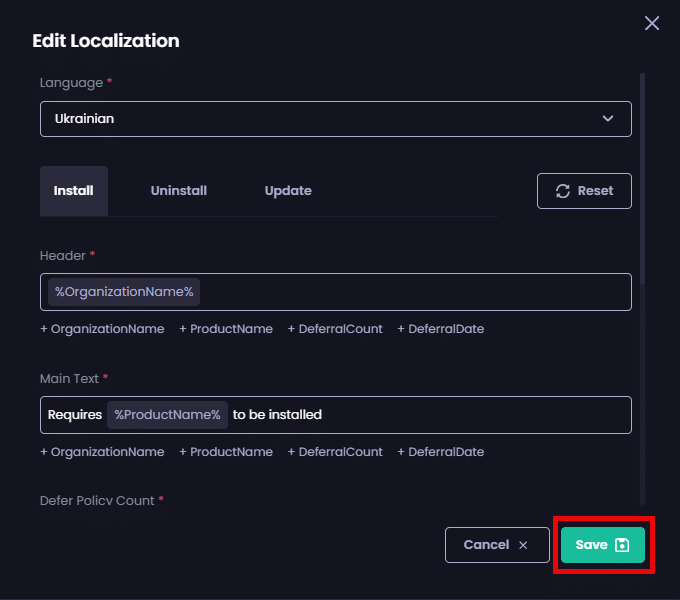Viewport: 680px width, 600px height.
Task: Add + DeferralCount under Main Text
Action: pos(335,452)
